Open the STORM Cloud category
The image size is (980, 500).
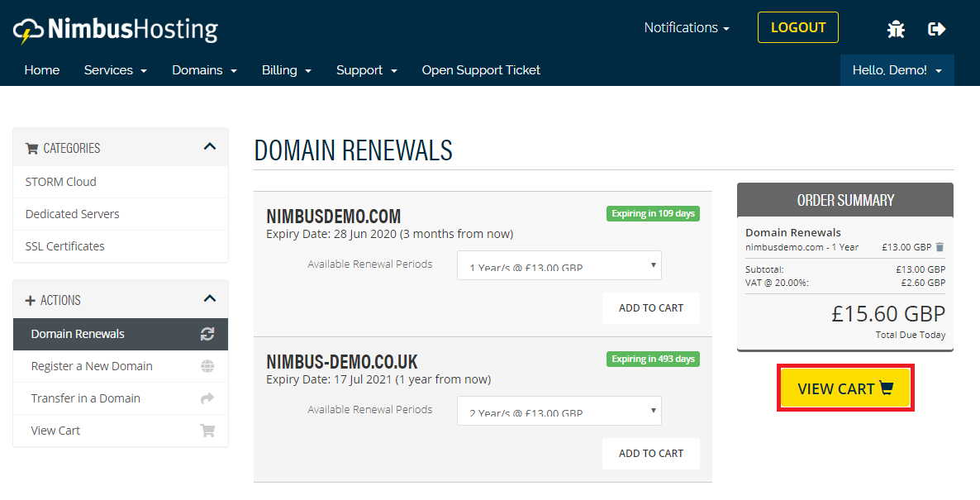pyautogui.click(x=121, y=182)
